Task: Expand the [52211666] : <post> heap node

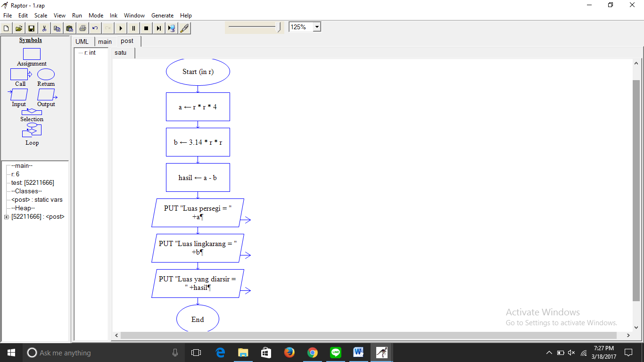Action: pos(6,217)
